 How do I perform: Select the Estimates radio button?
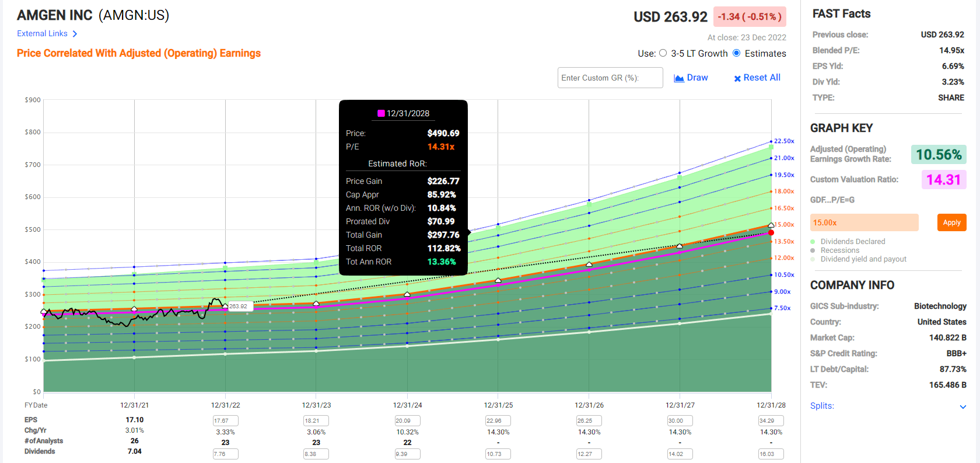[x=737, y=53]
